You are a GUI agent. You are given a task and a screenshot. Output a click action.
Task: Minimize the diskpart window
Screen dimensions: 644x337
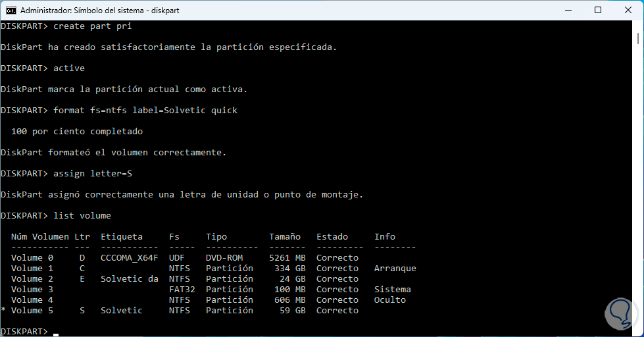pos(567,11)
